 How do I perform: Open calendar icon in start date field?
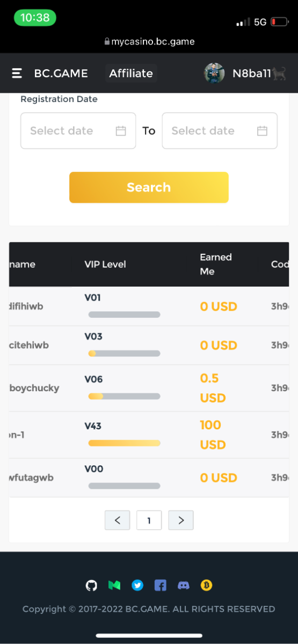121,130
